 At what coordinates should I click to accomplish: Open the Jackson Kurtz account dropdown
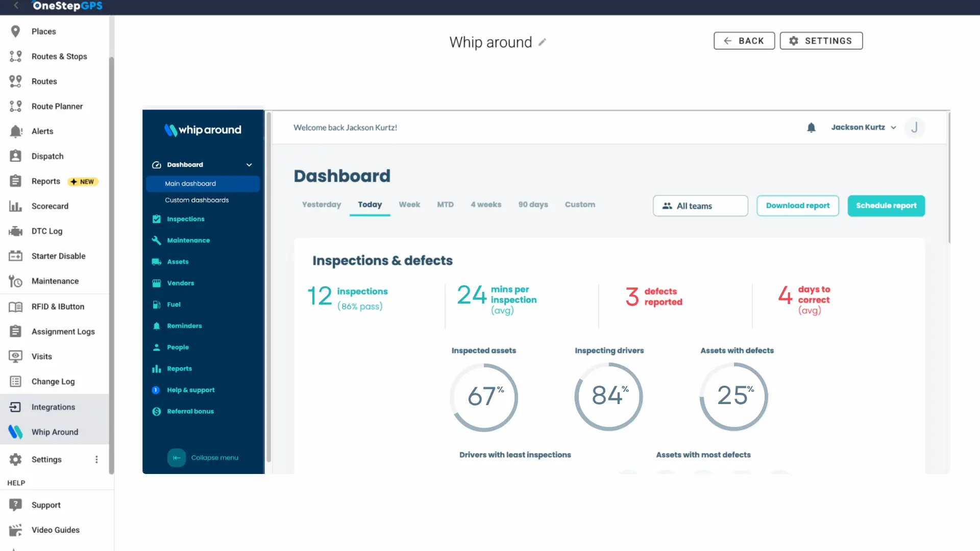[864, 127]
